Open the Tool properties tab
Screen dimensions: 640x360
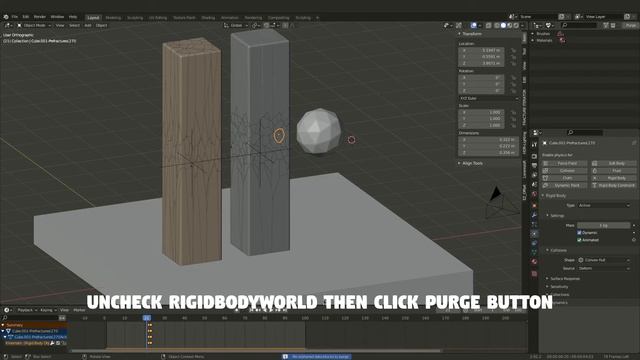[x=534, y=145]
